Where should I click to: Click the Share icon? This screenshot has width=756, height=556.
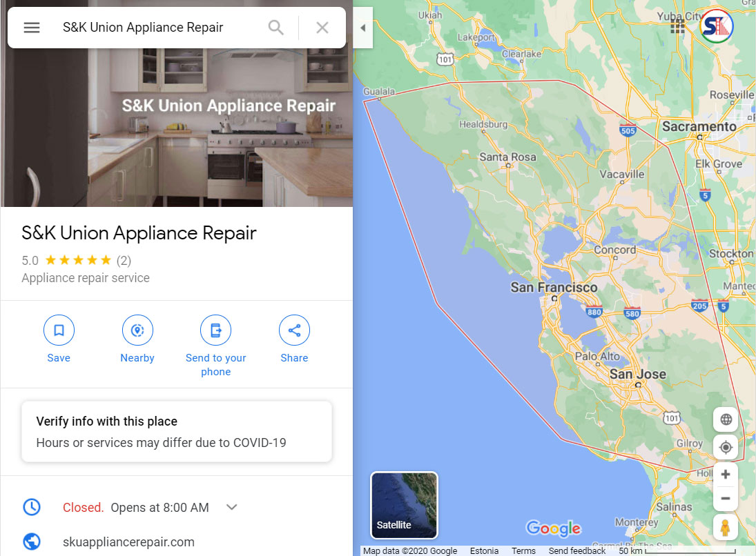(294, 330)
